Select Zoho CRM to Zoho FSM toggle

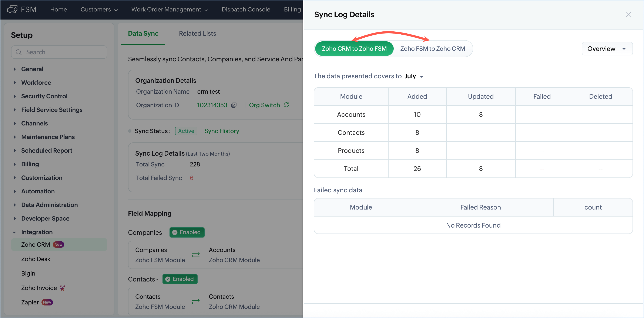click(x=354, y=49)
